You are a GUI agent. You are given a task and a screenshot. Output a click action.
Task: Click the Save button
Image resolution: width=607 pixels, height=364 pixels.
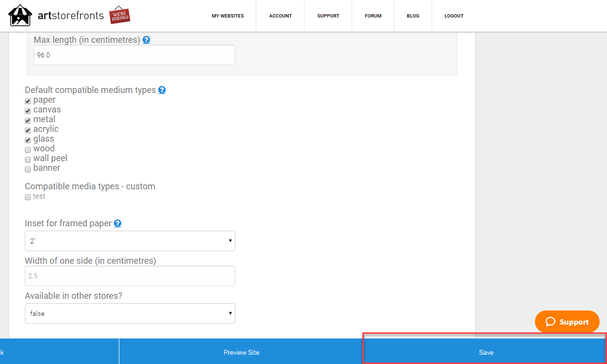tap(486, 352)
